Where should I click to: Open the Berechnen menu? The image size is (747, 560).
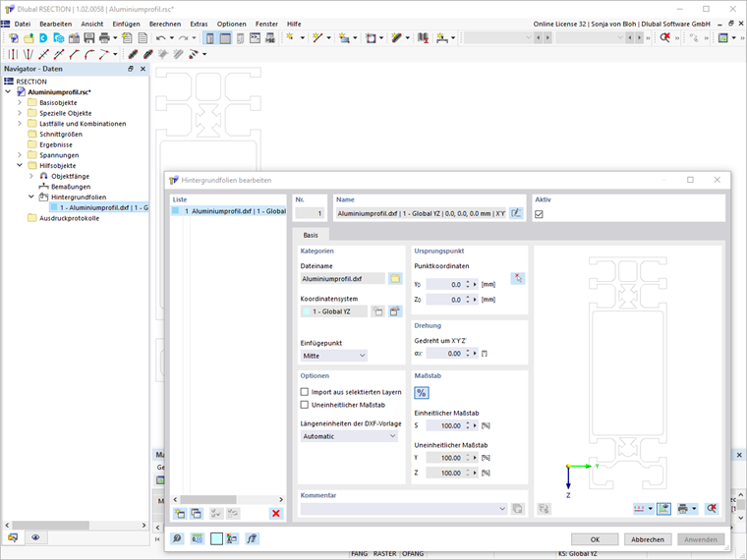click(165, 24)
